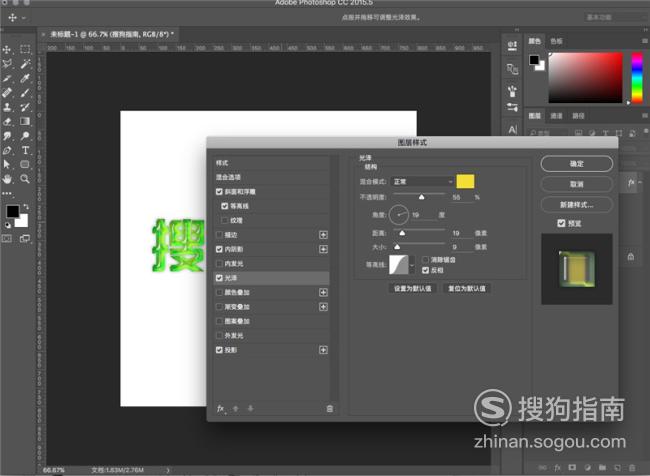Click the 确定 (OK) button
The height and width of the screenshot is (476, 650).
click(x=577, y=164)
